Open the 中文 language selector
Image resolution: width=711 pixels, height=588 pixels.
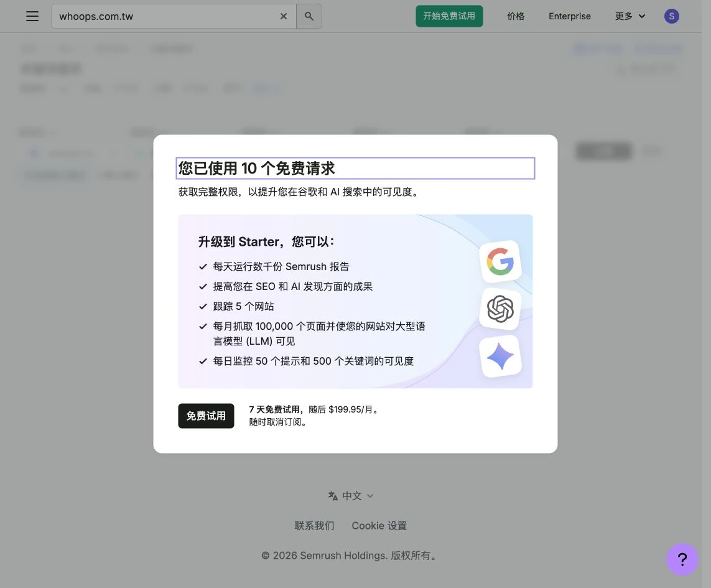[351, 496]
